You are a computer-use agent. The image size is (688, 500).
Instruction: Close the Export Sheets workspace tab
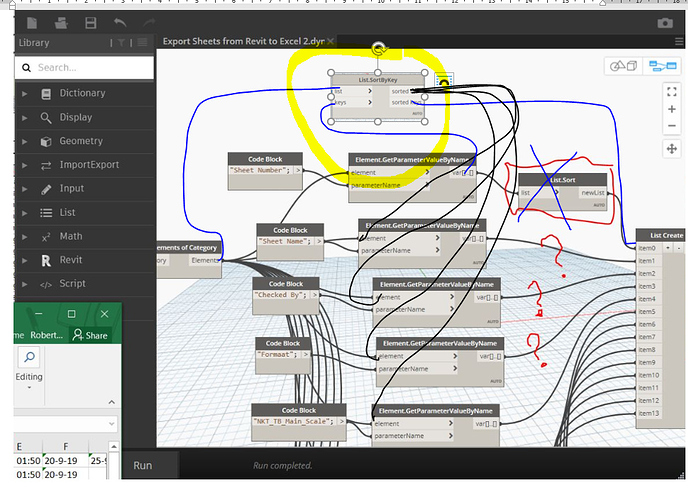pos(330,41)
